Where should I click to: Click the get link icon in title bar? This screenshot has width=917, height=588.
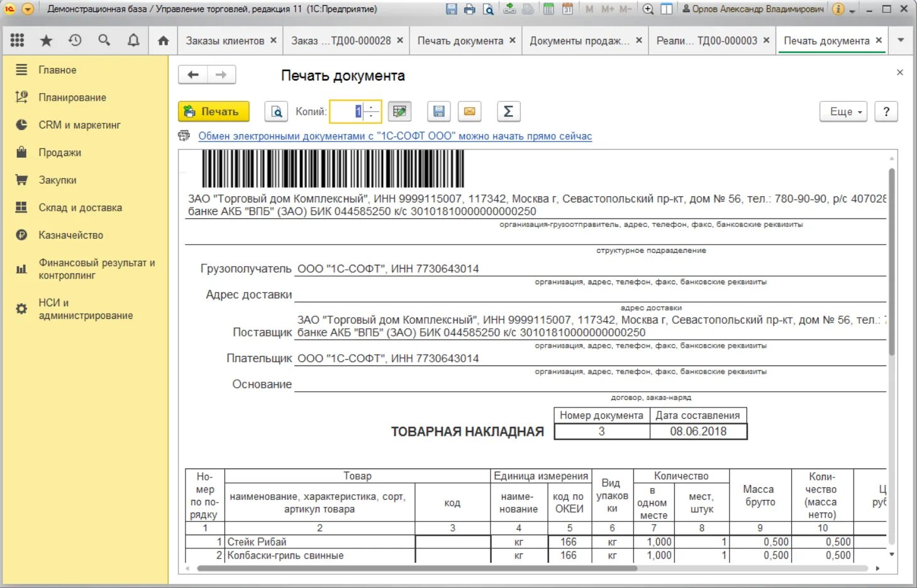coord(510,9)
